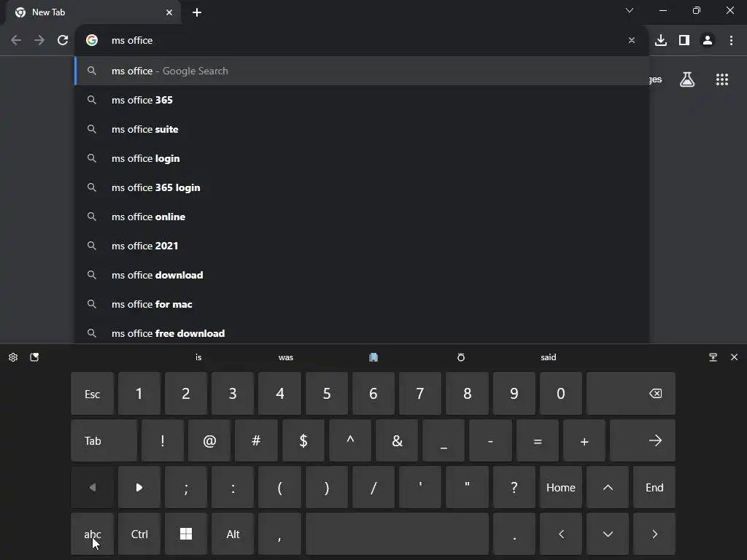Tap the Windows logo key
747x560 pixels.
(186, 534)
